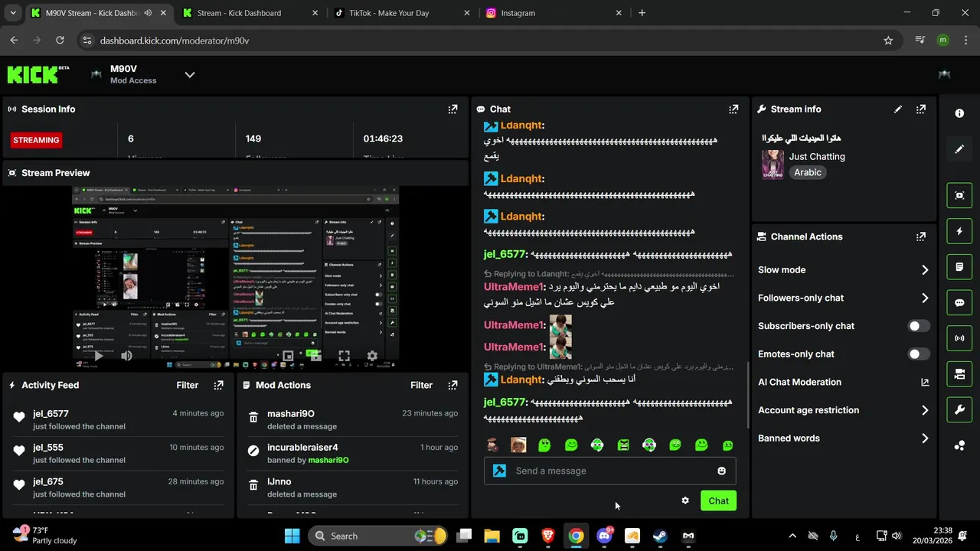Click the document icon in right sidebar

959,267
